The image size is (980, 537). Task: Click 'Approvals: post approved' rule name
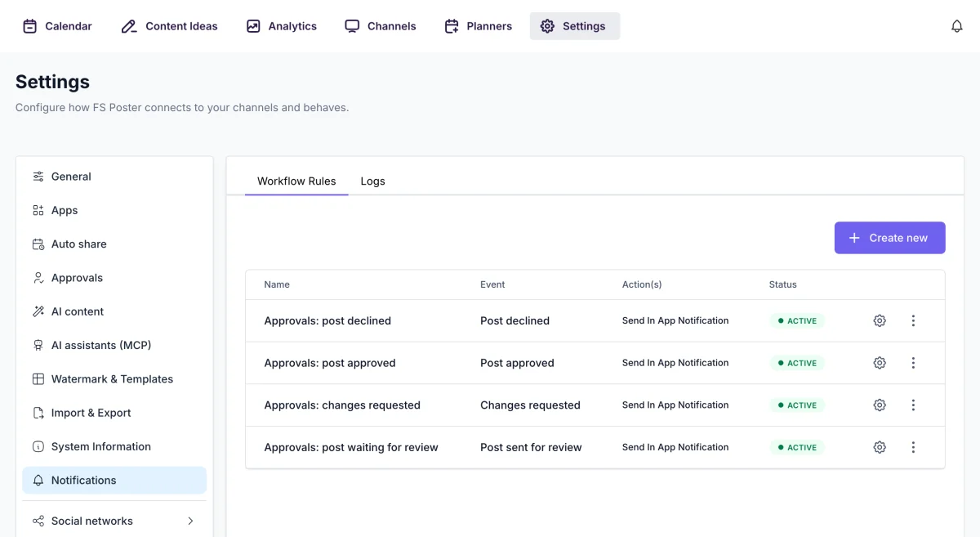click(x=330, y=363)
